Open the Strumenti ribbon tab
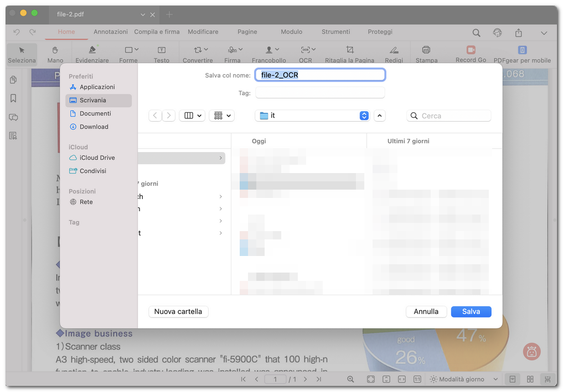The image size is (563, 392). click(335, 32)
